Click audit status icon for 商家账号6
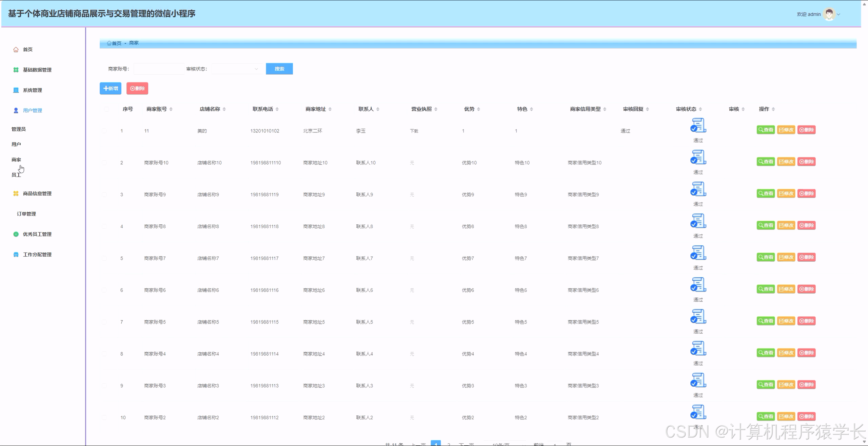Screen dimensions: 868x446 pyautogui.click(x=698, y=285)
